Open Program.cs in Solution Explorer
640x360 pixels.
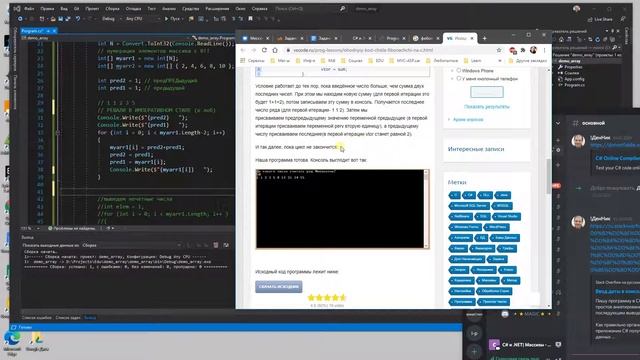574,85
